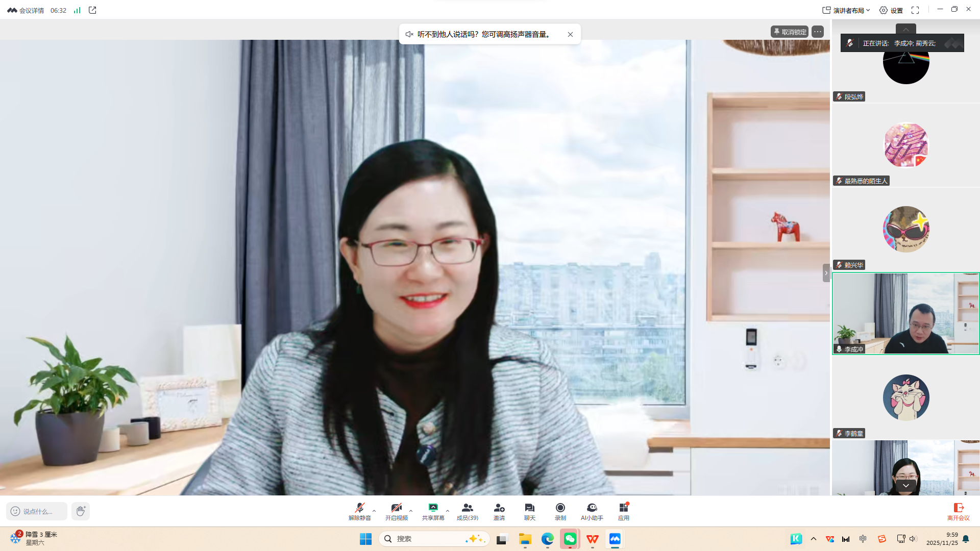Unpin the locked speaker video
980x551 pixels.
point(790,32)
